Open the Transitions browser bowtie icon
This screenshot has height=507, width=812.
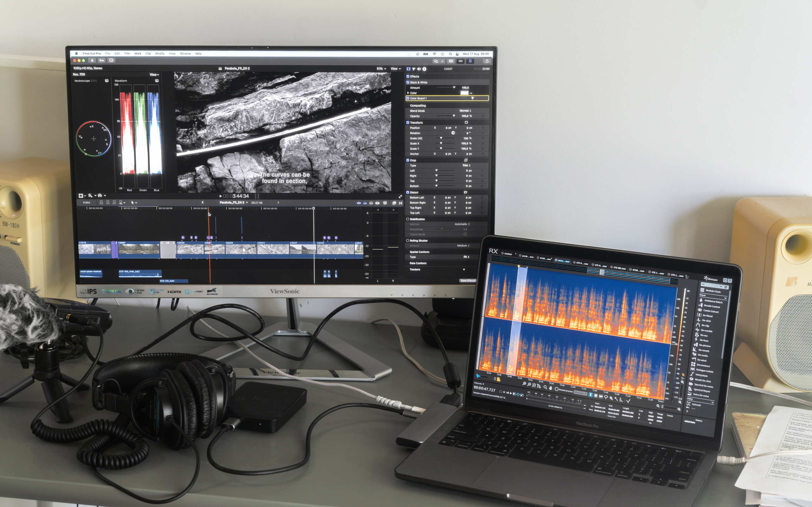401,203
